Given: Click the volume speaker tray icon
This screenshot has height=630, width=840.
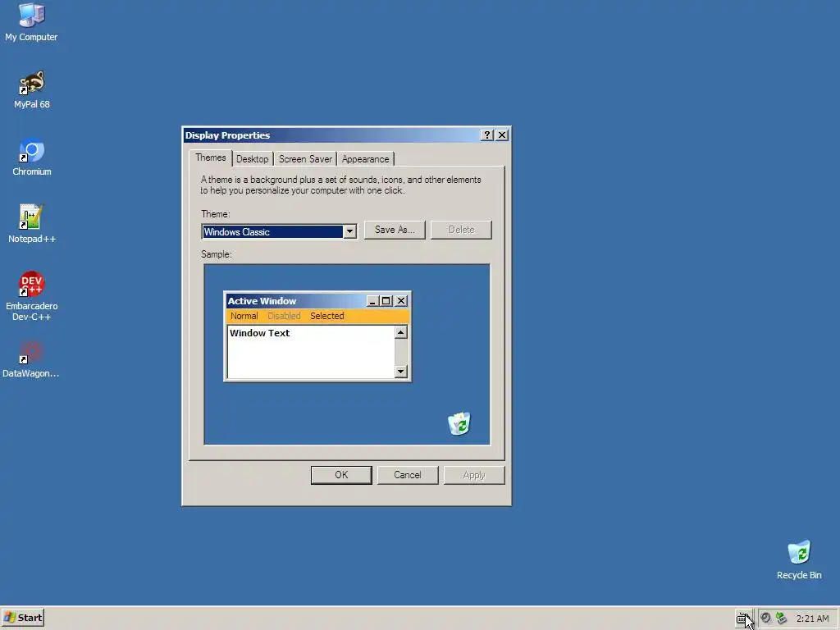Looking at the screenshot, I should pyautogui.click(x=766, y=618).
